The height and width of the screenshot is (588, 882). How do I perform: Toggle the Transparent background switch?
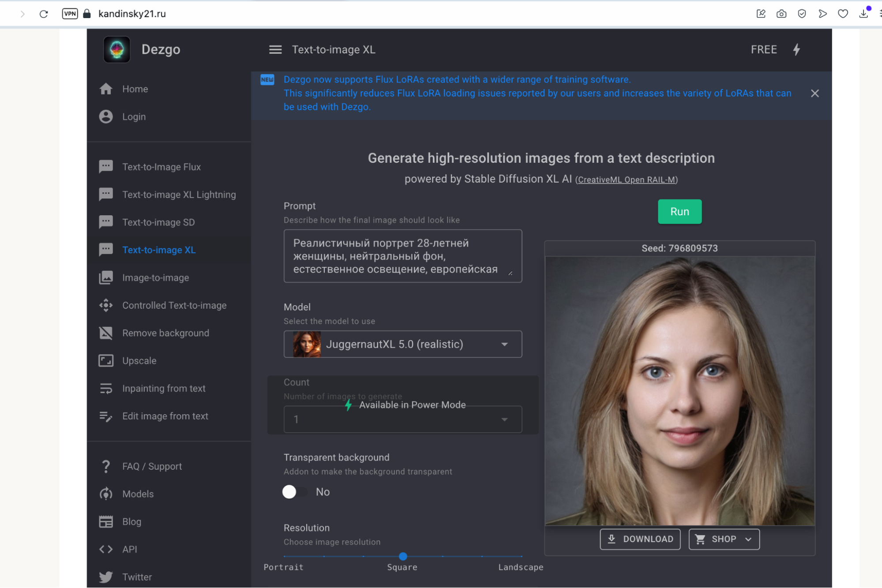pyautogui.click(x=295, y=492)
